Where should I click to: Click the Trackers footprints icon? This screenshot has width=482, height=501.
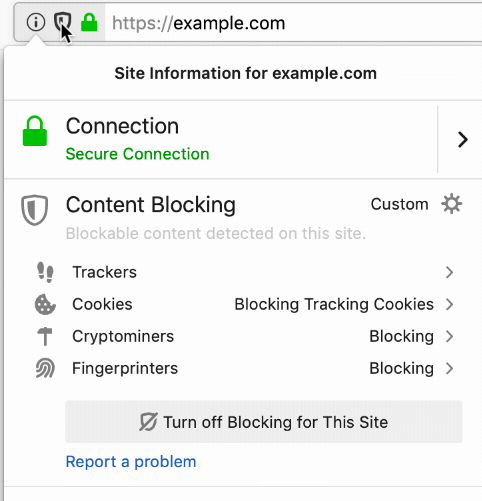(x=45, y=272)
